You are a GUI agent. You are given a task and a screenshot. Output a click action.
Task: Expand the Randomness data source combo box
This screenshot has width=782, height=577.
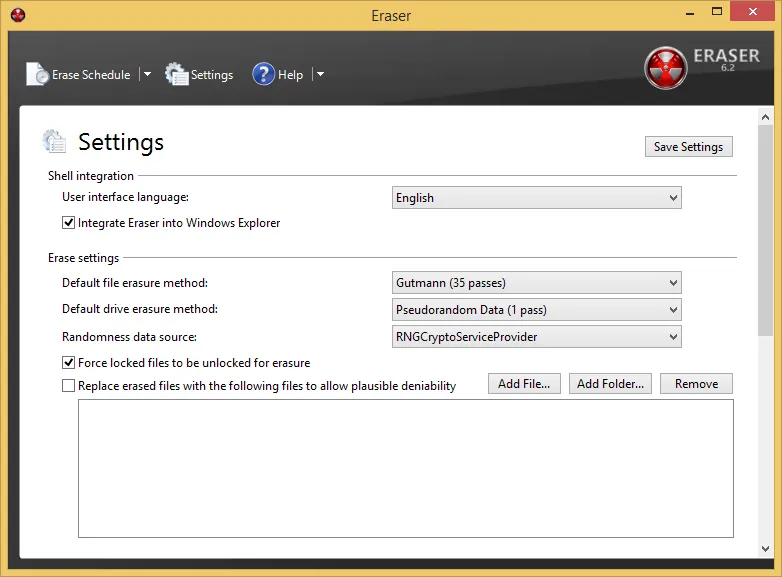[x=537, y=337]
